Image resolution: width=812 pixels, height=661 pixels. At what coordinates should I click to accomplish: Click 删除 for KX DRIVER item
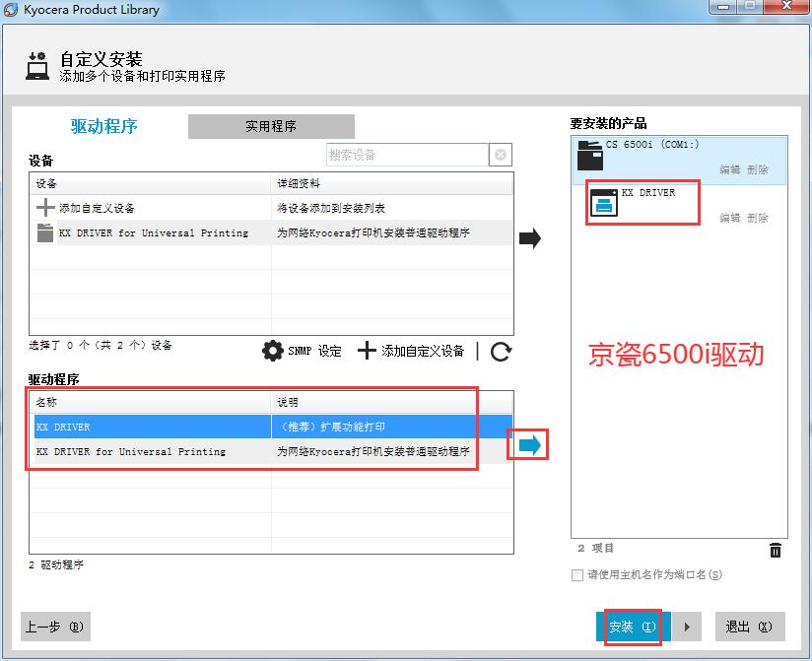click(x=758, y=218)
